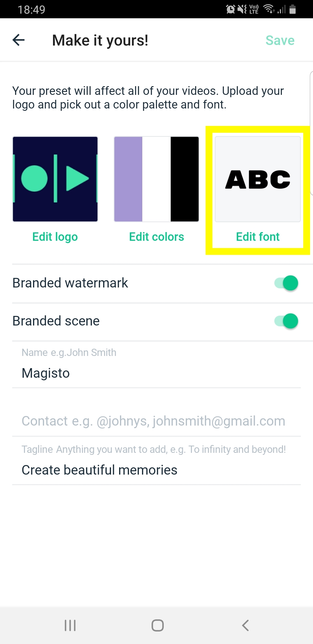The height and width of the screenshot is (644, 313).
Task: Save the brand preset
Action: click(280, 40)
